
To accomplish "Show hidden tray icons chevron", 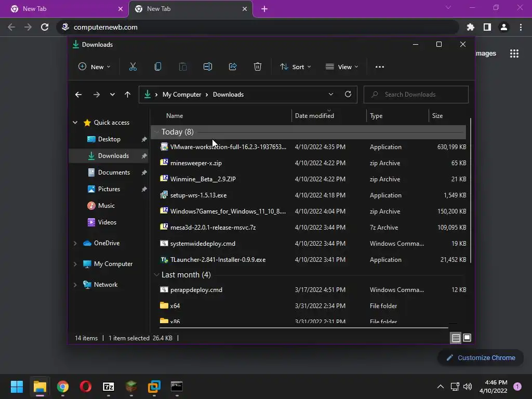I will pyautogui.click(x=441, y=387).
